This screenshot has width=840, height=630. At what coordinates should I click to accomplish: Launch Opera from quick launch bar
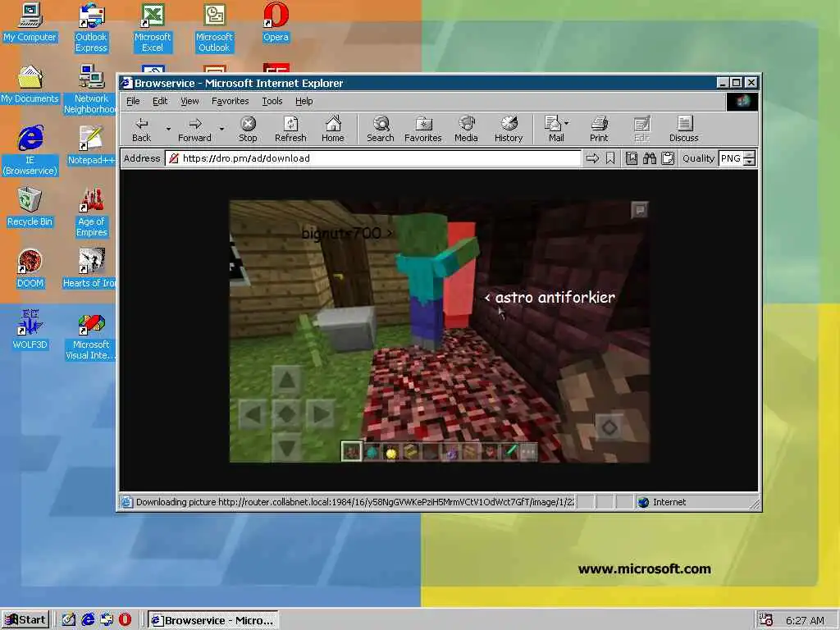[125, 620]
